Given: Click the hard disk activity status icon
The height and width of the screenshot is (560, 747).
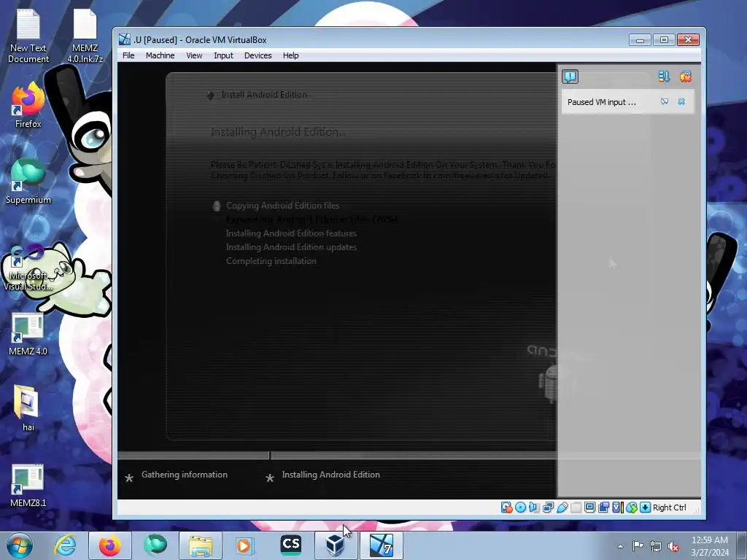Looking at the screenshot, I should click(506, 507).
